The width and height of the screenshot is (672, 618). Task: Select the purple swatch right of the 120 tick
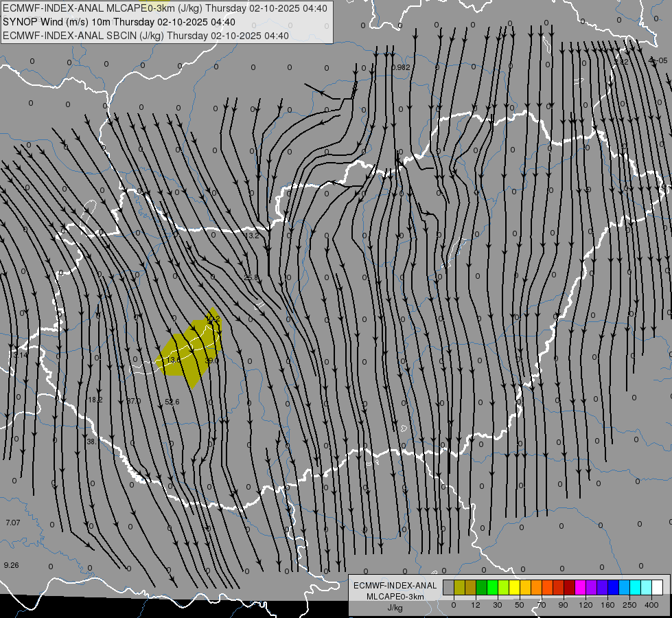point(592,587)
